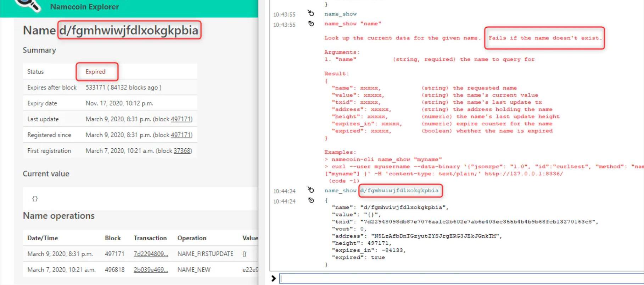The height and width of the screenshot is (285, 644).
Task: Click the Operation column header
Action: tap(192, 238)
